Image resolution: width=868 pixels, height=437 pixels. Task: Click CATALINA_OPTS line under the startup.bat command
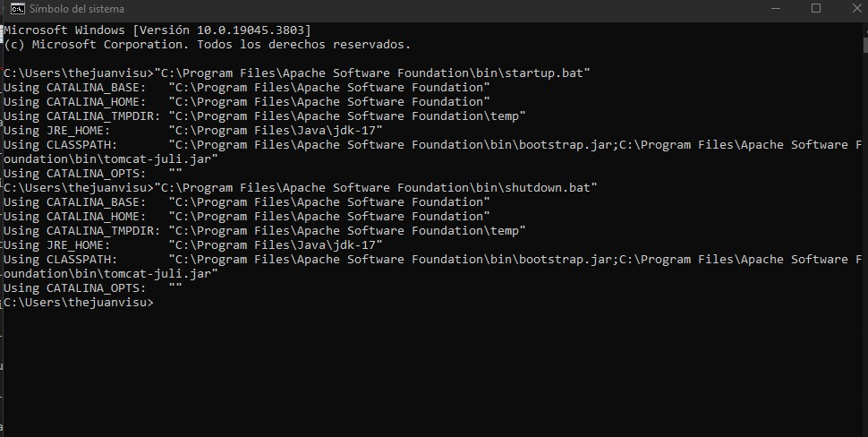click(x=93, y=173)
